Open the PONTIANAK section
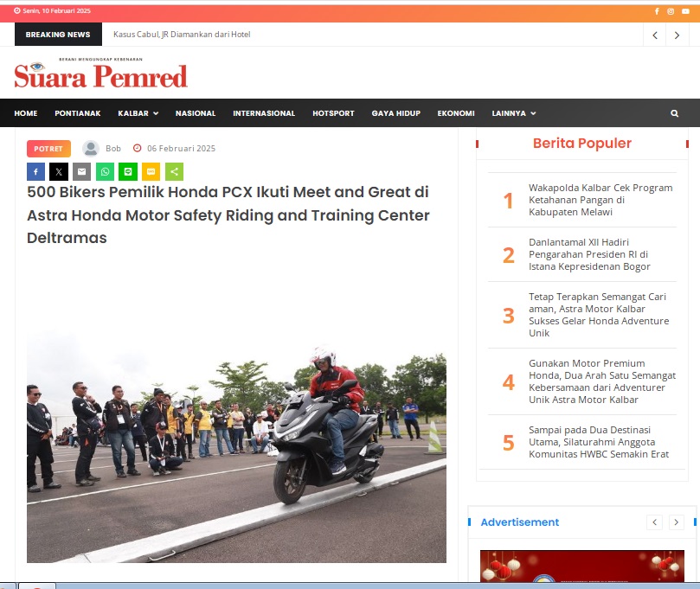 pos(78,113)
